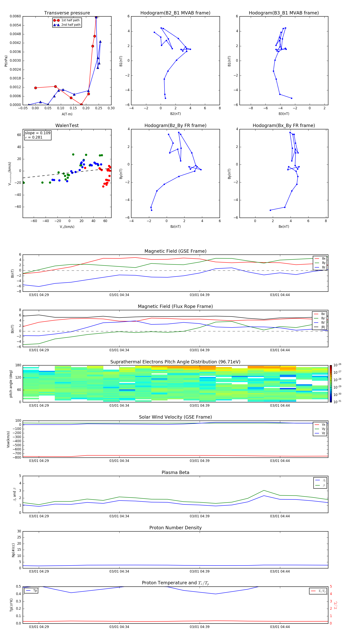Select '2nd half path' legend entry
This screenshot has height=644, width=351.
67,25
